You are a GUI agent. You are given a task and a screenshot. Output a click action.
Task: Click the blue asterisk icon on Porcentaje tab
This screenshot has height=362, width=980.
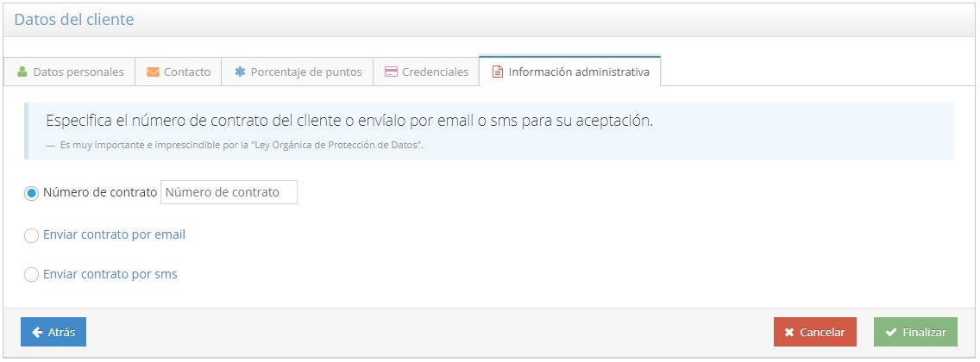point(240,72)
